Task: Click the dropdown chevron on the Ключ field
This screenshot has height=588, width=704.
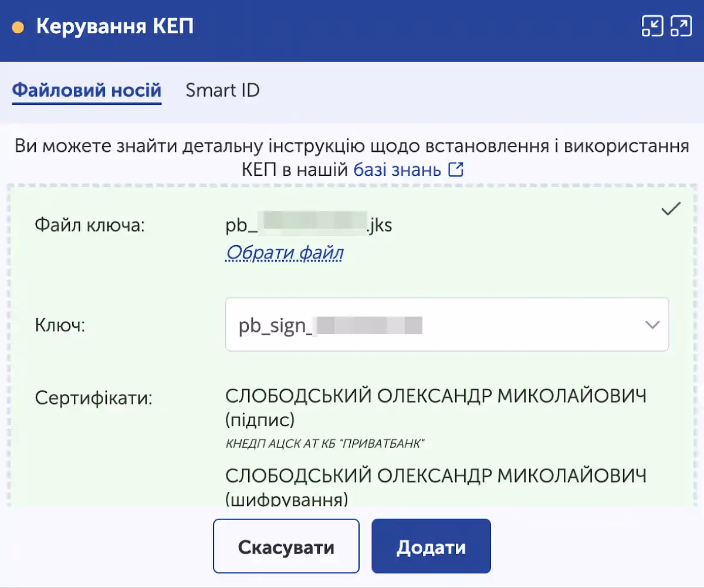Action: pos(651,325)
